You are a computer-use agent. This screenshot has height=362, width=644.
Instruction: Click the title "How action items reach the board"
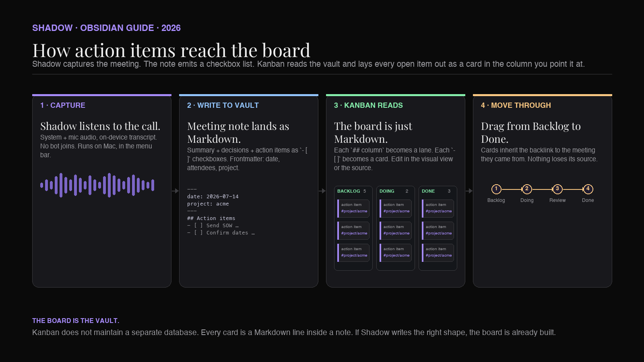[171, 51]
